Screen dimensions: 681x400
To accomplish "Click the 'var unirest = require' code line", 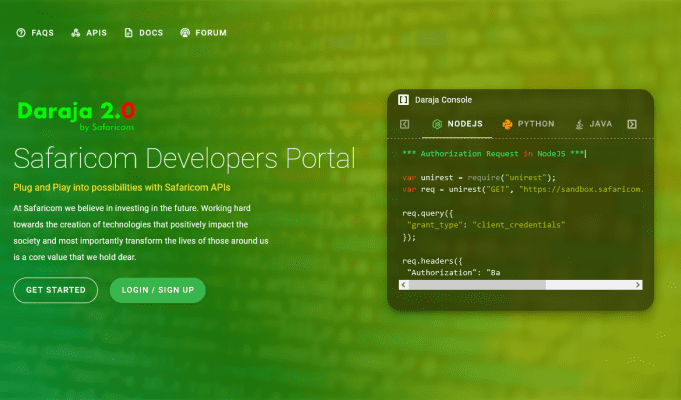I will click(479, 178).
